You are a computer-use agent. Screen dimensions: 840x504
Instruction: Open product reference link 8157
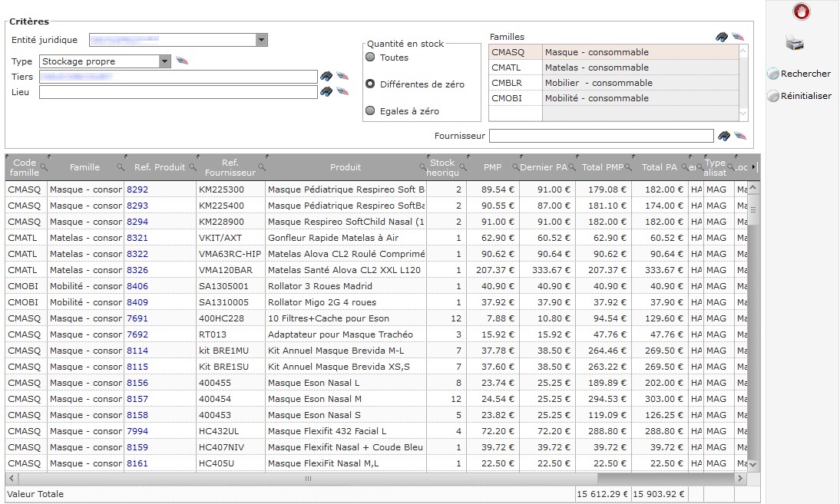click(137, 399)
